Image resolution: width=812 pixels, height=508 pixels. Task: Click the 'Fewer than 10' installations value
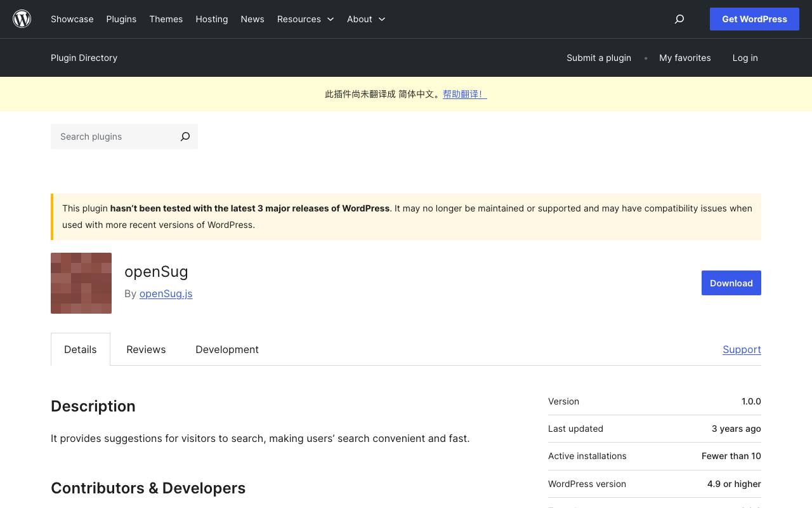pyautogui.click(x=731, y=456)
